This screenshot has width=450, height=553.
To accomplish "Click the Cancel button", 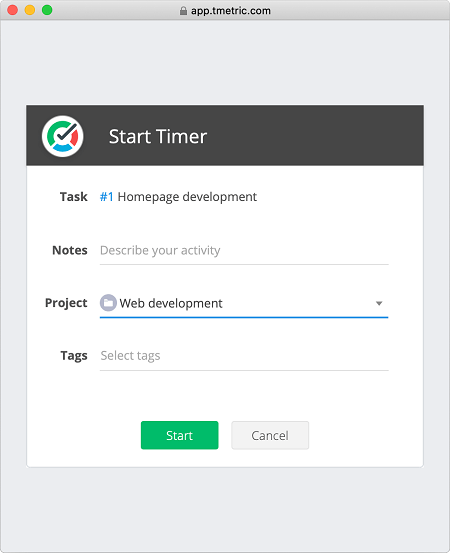I will [270, 435].
